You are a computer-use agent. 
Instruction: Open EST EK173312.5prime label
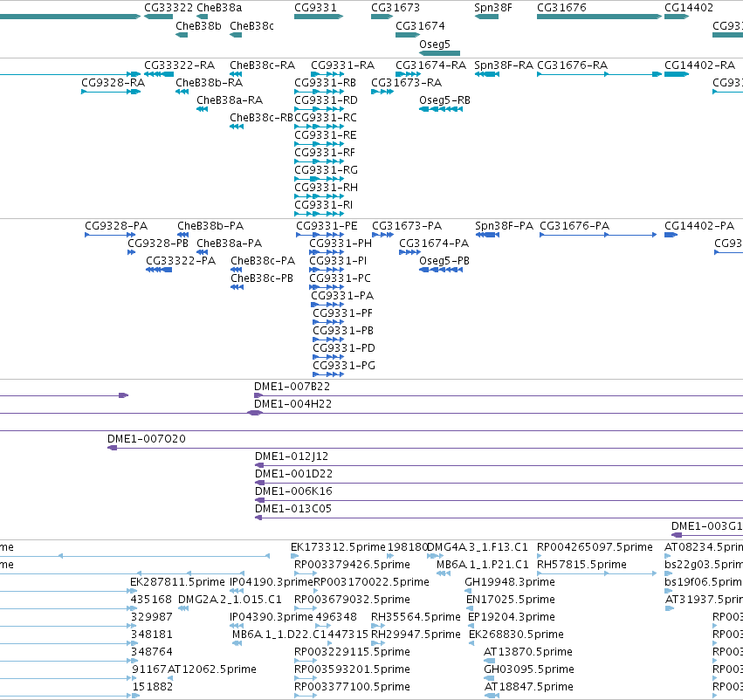pyautogui.click(x=338, y=547)
